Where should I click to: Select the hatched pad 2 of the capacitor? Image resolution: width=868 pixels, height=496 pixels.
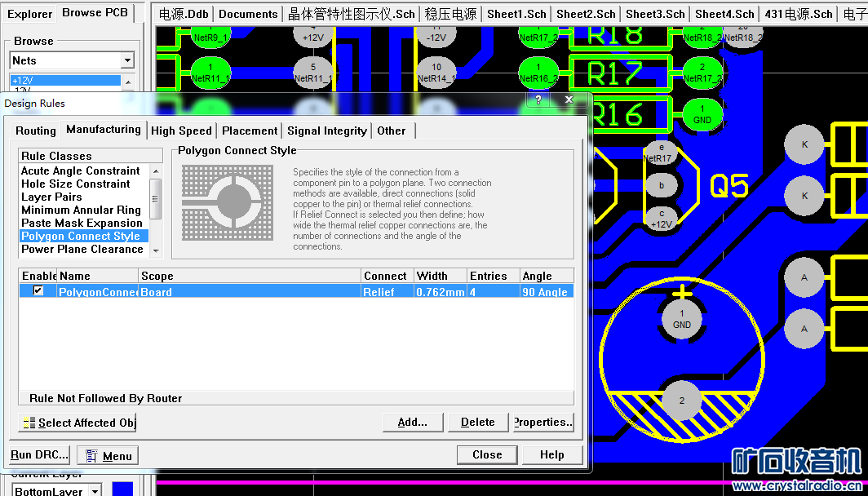pos(682,400)
